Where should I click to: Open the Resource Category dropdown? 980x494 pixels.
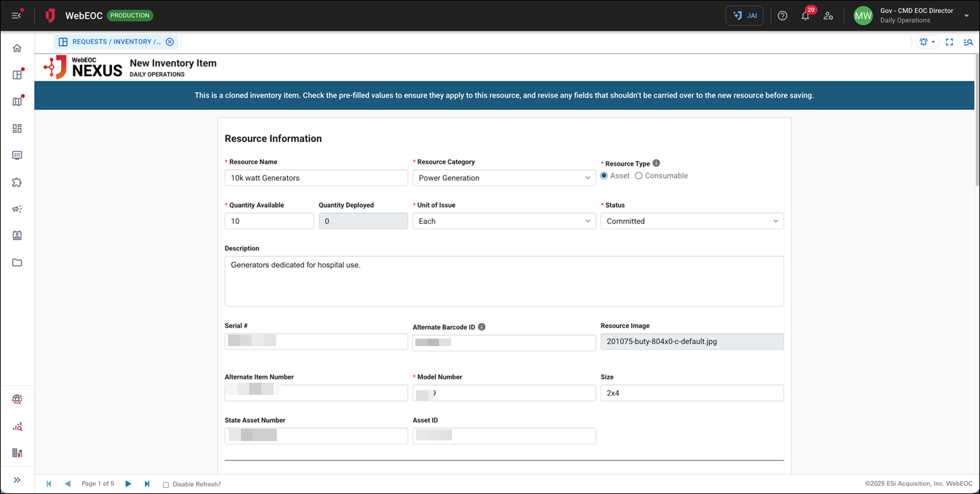pos(504,178)
